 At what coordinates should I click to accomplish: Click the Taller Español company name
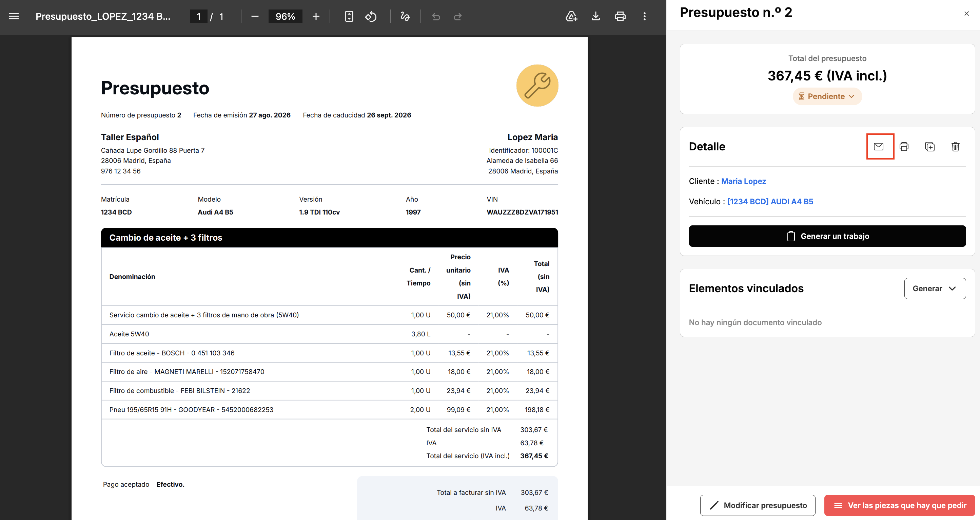[130, 137]
